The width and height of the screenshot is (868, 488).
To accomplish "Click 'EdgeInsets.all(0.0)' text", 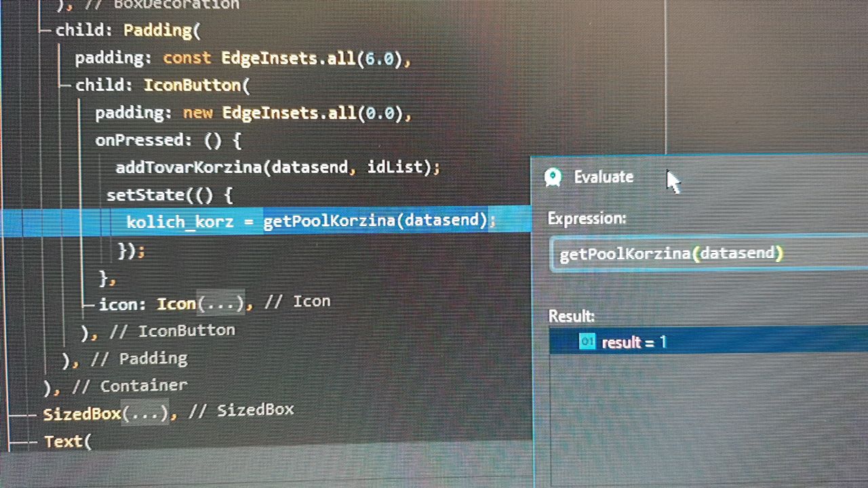I will [x=313, y=113].
